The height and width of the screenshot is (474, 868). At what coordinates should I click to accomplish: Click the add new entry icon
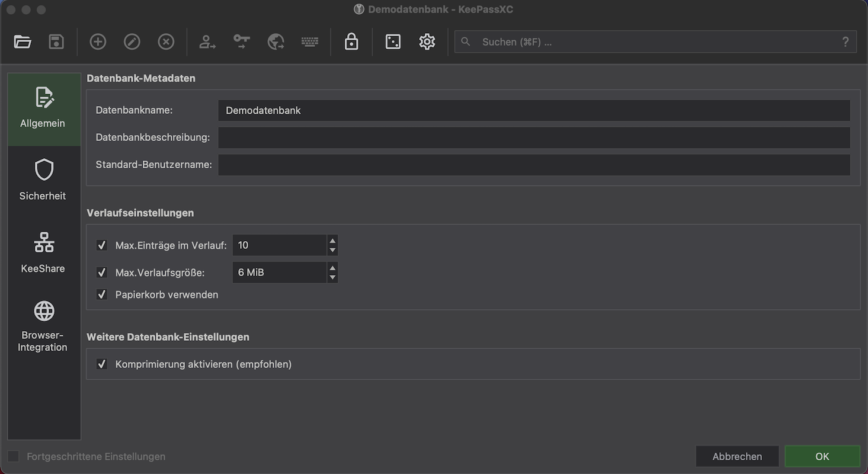[x=98, y=42]
